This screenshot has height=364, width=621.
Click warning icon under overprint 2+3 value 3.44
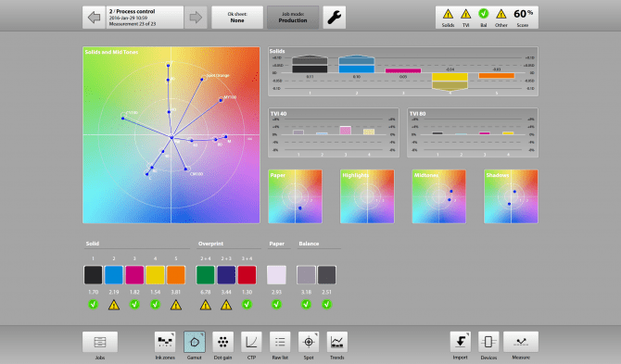point(226,305)
